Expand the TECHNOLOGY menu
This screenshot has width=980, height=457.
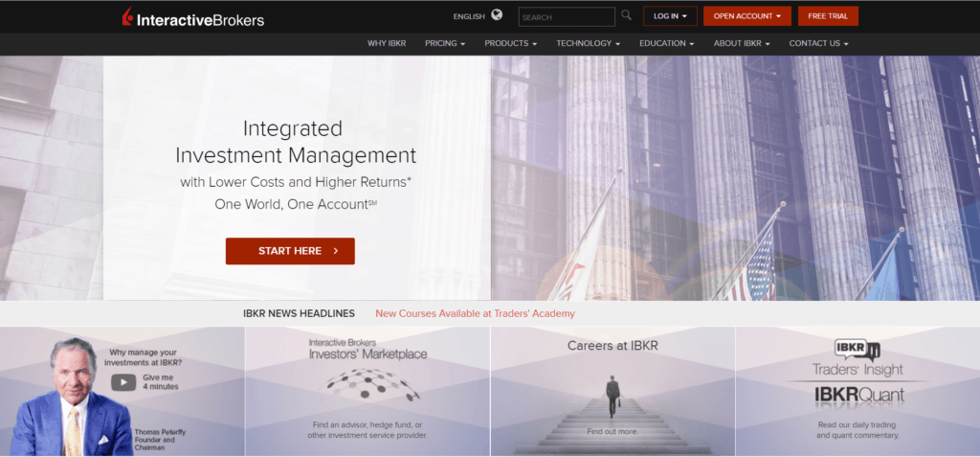(x=589, y=43)
